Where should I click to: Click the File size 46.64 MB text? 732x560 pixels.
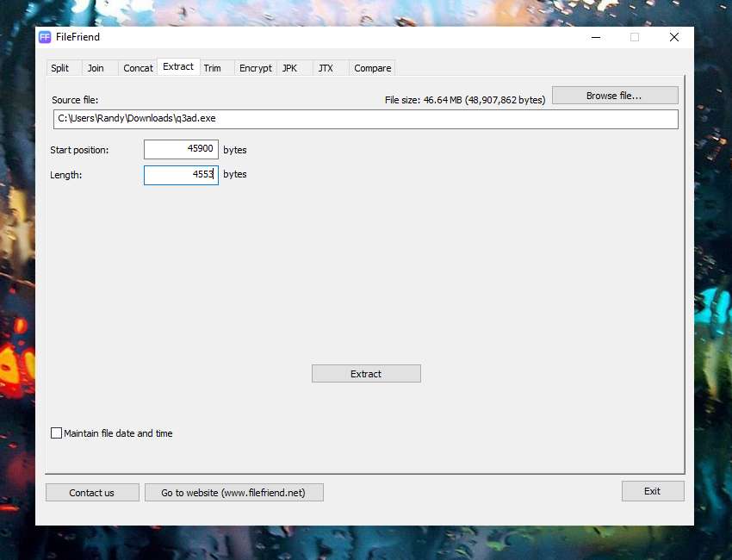click(465, 100)
